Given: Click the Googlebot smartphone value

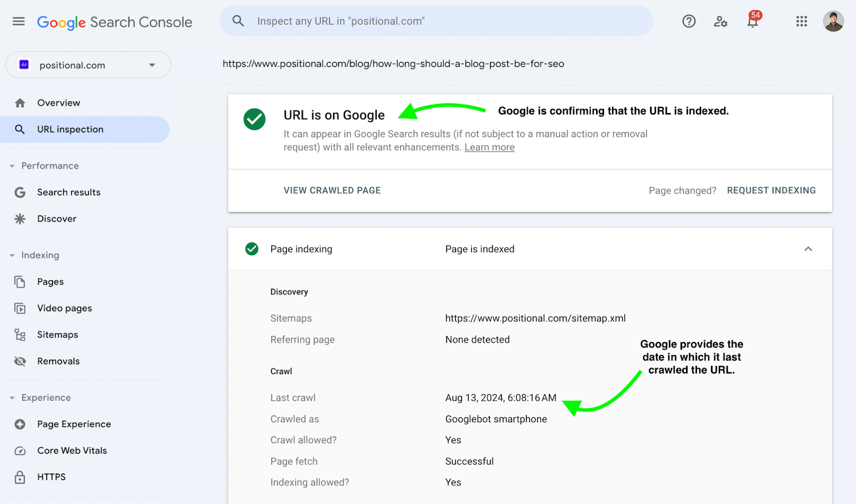Looking at the screenshot, I should click(x=496, y=419).
